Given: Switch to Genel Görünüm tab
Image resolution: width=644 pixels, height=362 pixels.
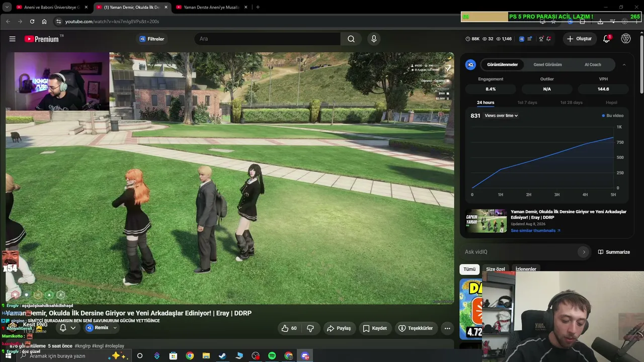Looking at the screenshot, I should [x=547, y=64].
